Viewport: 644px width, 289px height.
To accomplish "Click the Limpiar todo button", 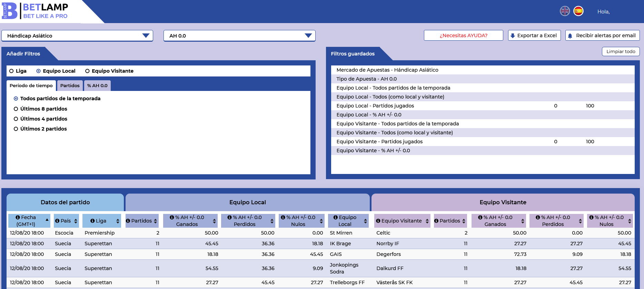I will 621,52.
